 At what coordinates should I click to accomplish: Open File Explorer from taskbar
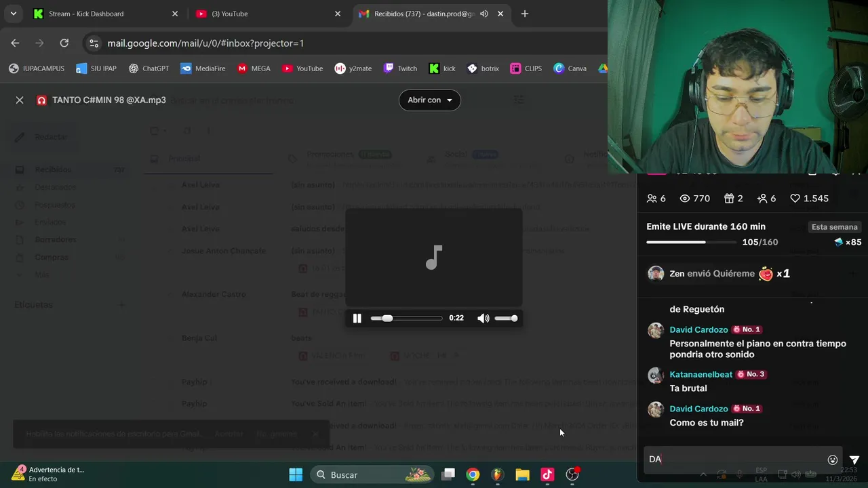point(522,474)
